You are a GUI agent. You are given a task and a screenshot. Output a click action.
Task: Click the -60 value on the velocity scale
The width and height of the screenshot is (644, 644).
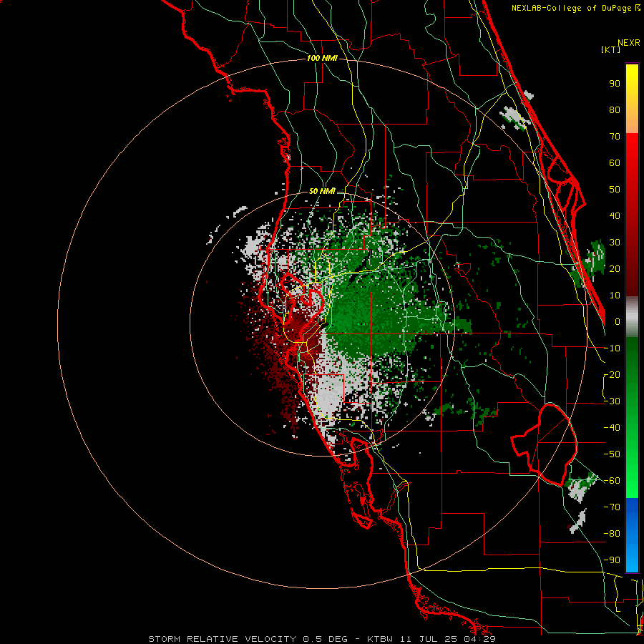pos(612,481)
